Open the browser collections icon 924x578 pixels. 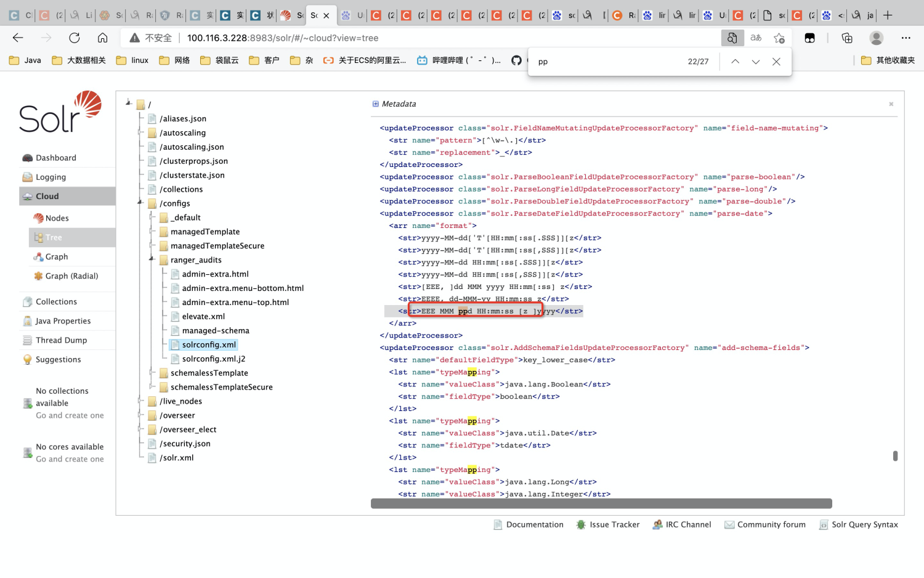pyautogui.click(x=847, y=38)
